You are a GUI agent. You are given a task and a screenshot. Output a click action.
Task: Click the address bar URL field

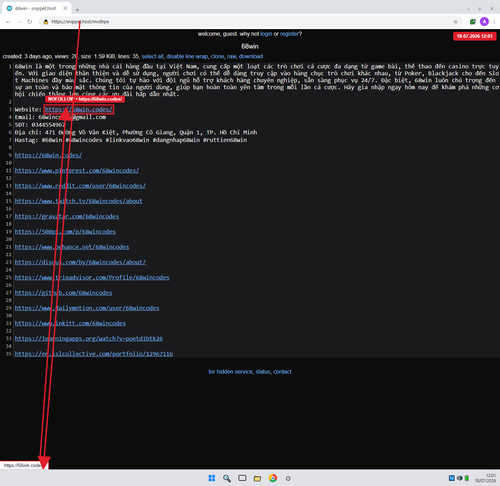pos(250,22)
